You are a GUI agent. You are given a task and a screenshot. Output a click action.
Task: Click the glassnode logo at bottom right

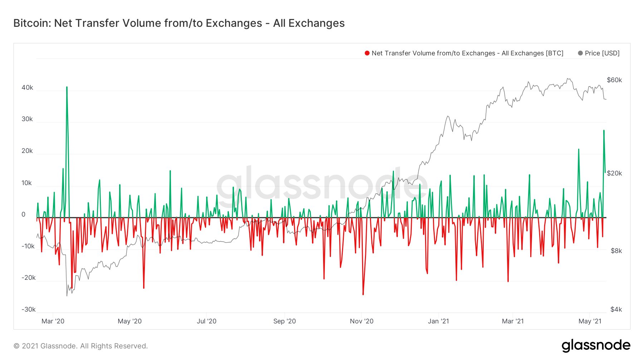coord(596,345)
